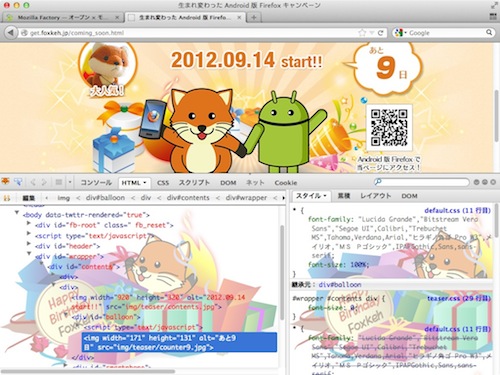Click Firebug's forward arrow
Screen dimensions: 500x375
(44, 182)
